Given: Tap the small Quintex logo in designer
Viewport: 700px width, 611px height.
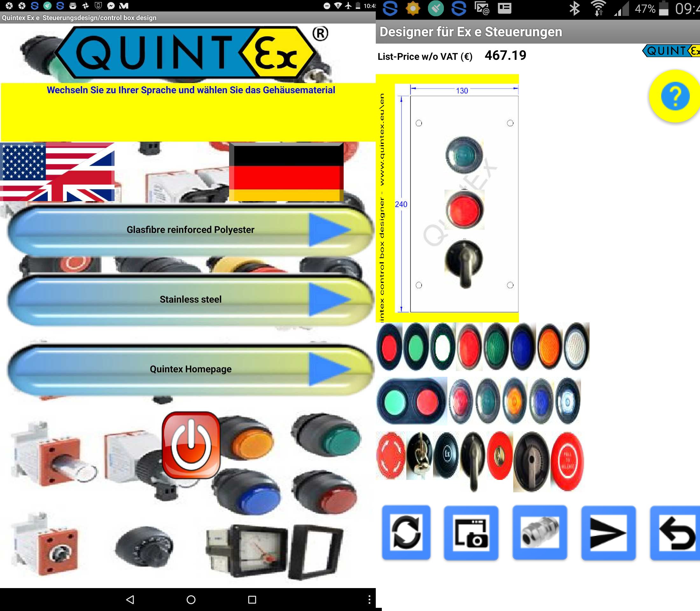Looking at the screenshot, I should click(671, 51).
